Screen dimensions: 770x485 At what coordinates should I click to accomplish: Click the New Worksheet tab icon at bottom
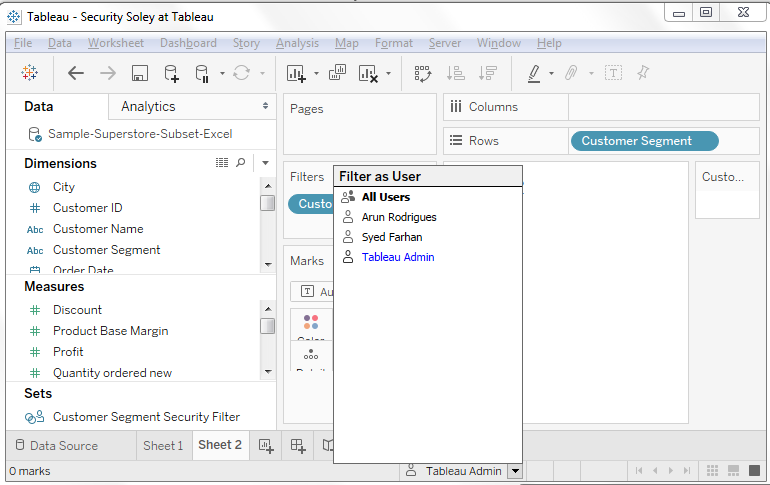point(266,446)
